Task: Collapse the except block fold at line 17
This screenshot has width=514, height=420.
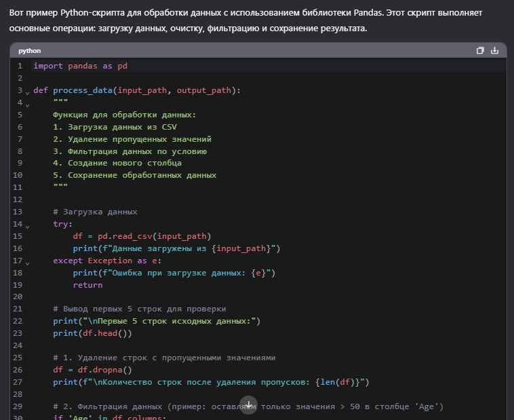Action: [x=28, y=263]
